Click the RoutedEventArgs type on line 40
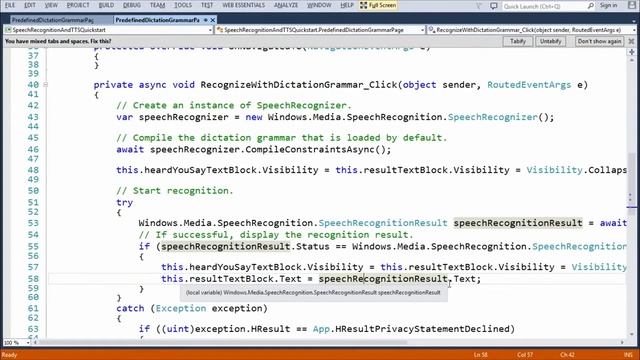The image size is (640, 360). click(529, 84)
